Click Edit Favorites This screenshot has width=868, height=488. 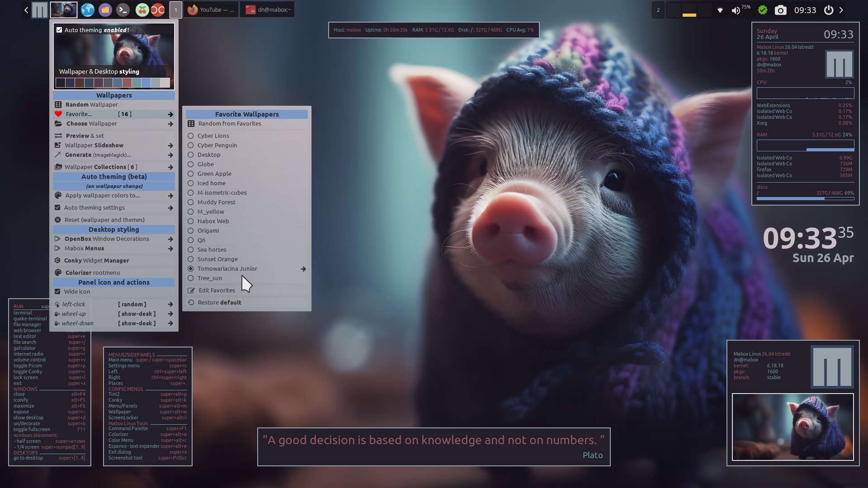[x=217, y=290]
